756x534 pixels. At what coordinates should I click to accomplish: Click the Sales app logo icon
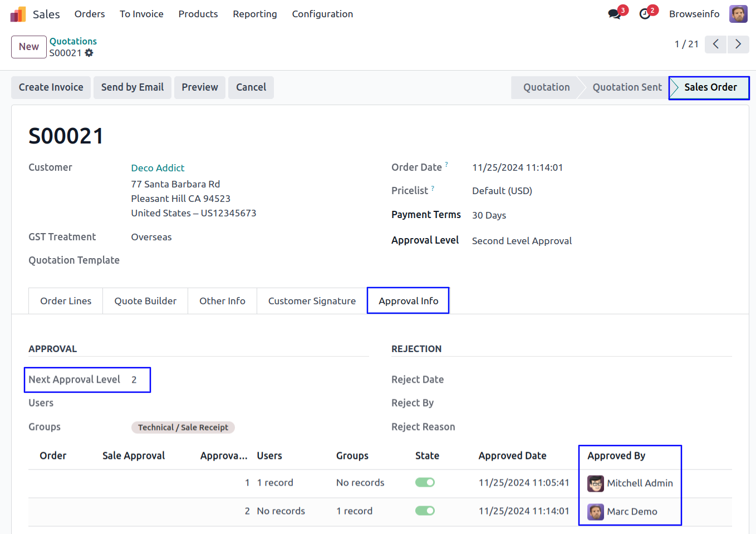[x=18, y=14]
